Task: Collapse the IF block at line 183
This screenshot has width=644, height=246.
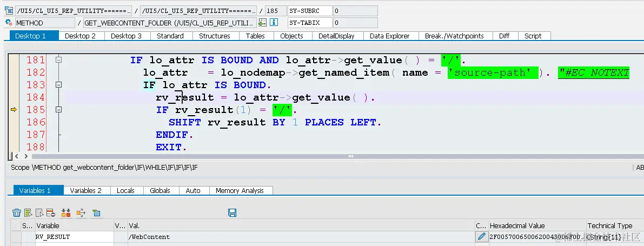Action: click(58, 84)
